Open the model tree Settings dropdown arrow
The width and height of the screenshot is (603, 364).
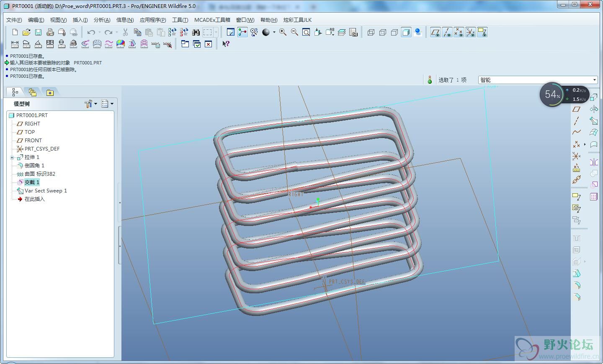coord(96,104)
